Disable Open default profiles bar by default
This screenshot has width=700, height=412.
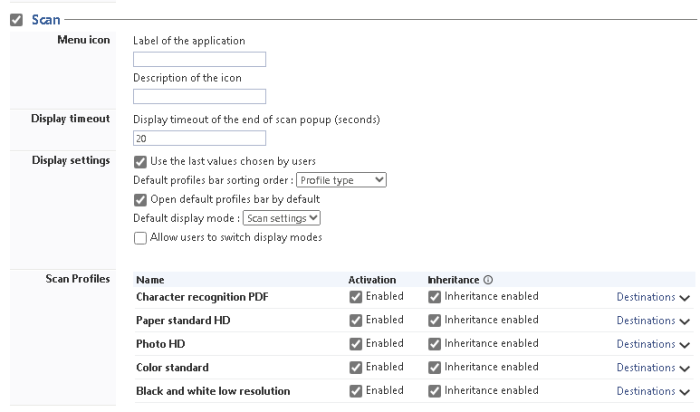click(x=140, y=198)
